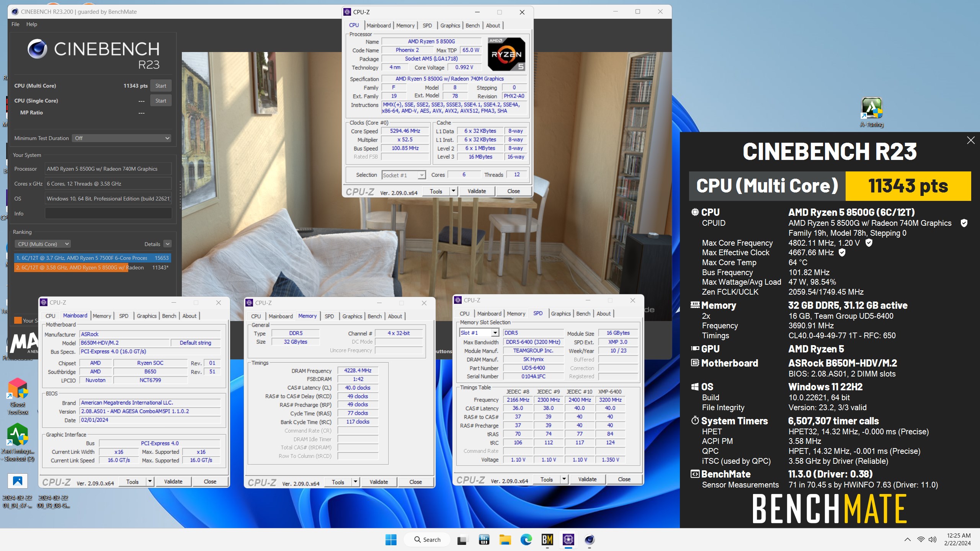
Task: Click Close in the Mainboard CPU-Z window
Action: (210, 482)
